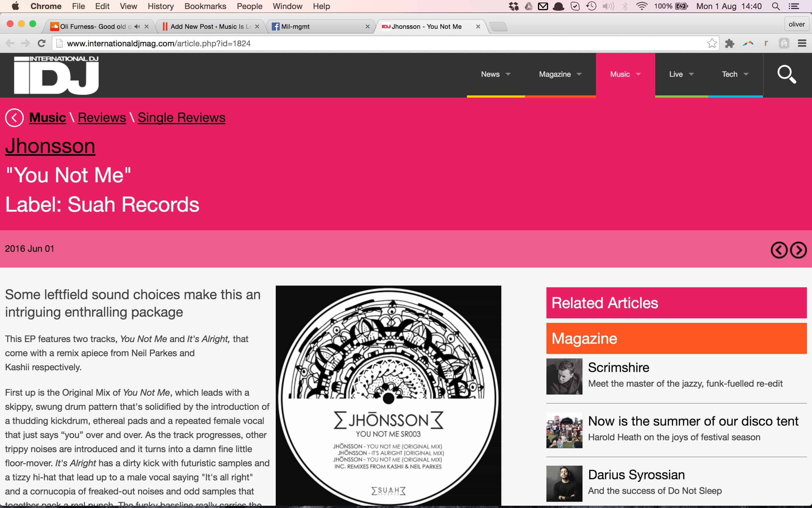Open the Darius Syrossian article link
The height and width of the screenshot is (508, 812).
click(x=636, y=475)
